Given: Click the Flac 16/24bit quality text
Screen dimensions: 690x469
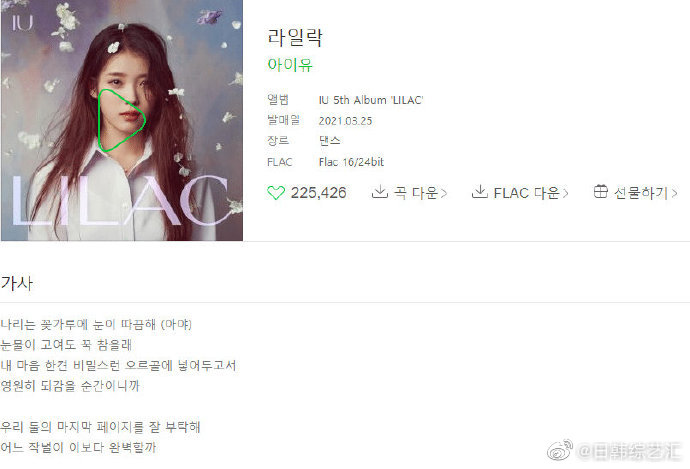Looking at the screenshot, I should pyautogui.click(x=351, y=162).
